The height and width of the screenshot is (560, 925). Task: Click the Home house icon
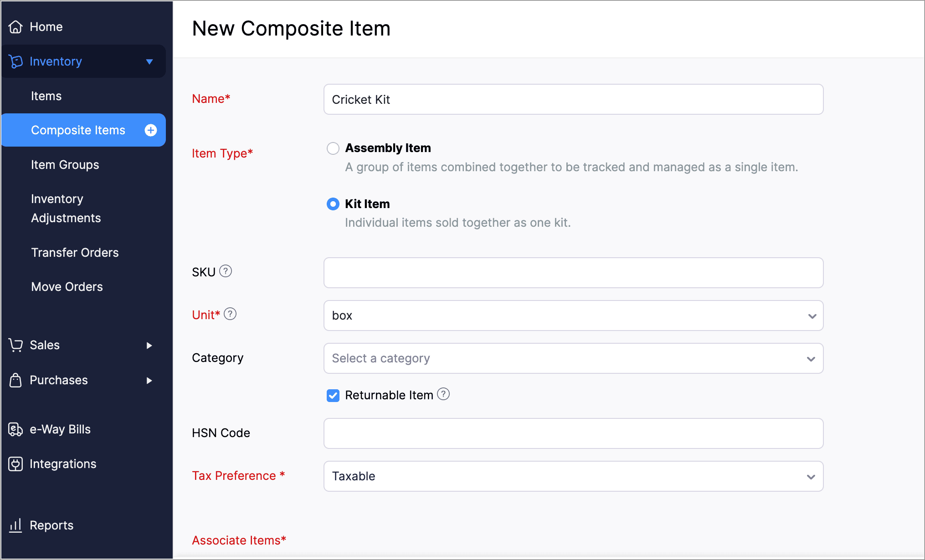pyautogui.click(x=15, y=27)
